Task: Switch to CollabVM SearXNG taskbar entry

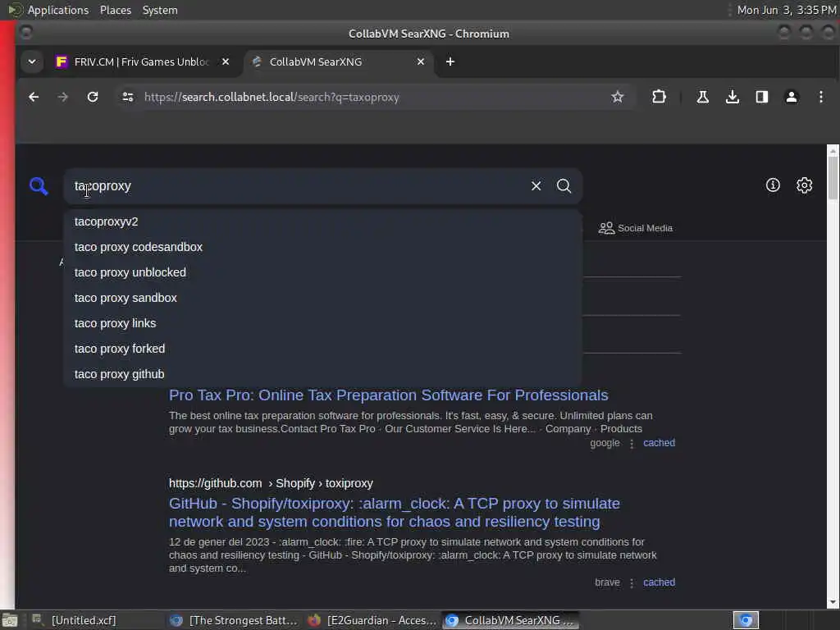Action: [512, 620]
